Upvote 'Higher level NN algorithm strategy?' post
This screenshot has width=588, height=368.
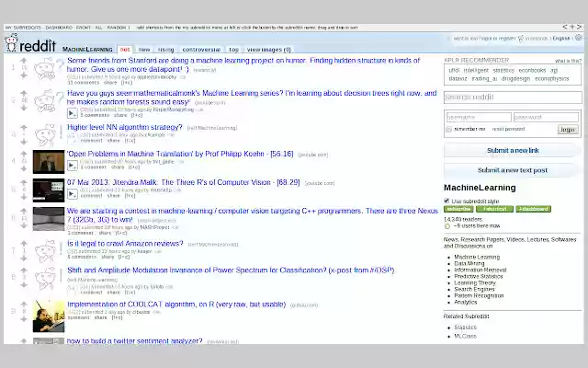pyautogui.click(x=24, y=127)
